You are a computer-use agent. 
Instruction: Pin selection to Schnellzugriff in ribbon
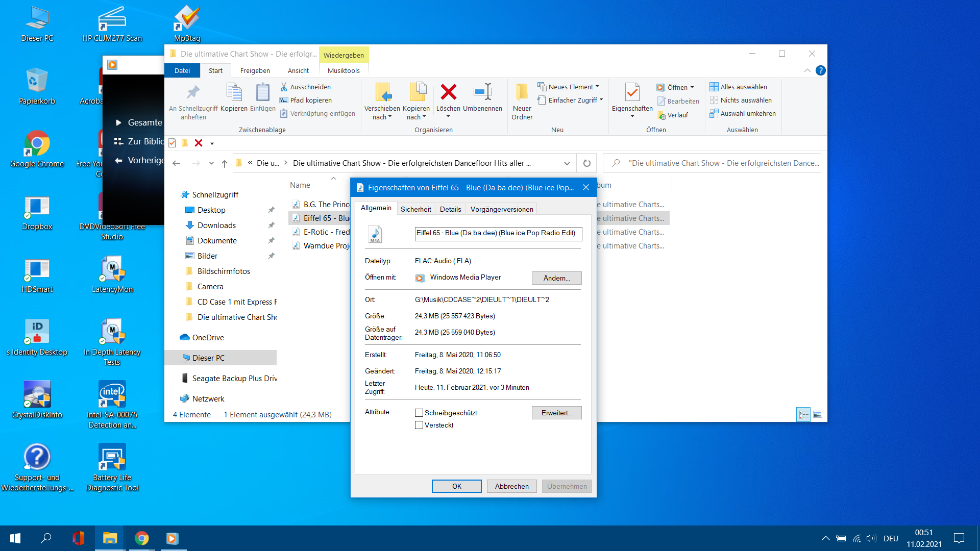point(193,102)
